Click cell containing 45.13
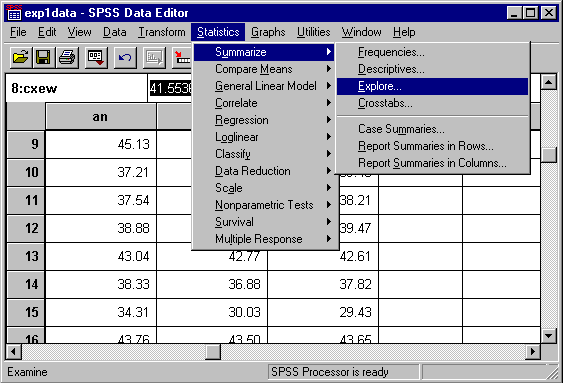The image size is (563, 383). pos(101,144)
